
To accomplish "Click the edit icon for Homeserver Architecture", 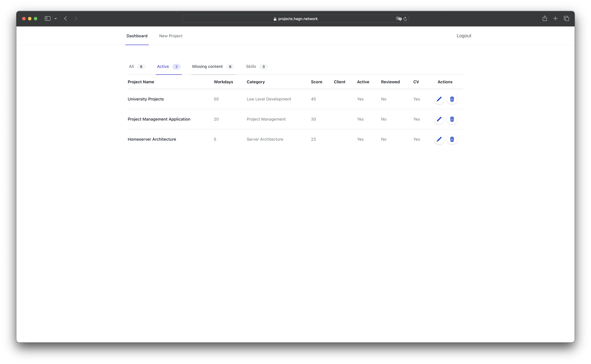I will [439, 139].
